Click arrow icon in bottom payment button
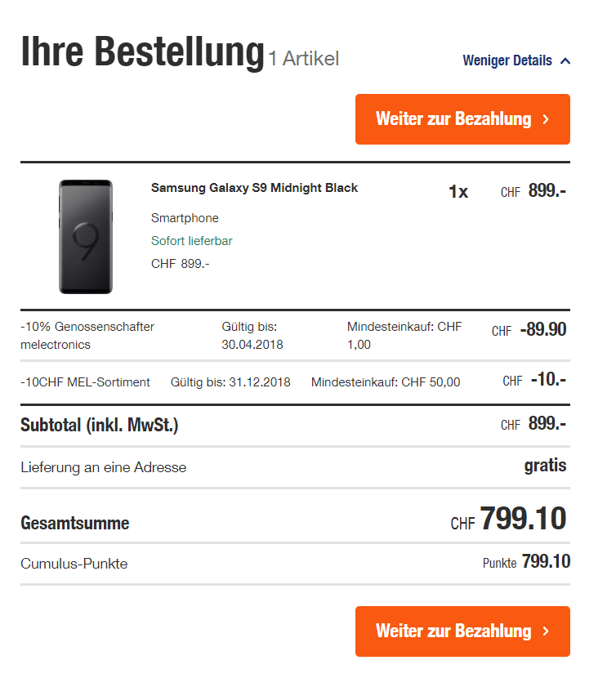Viewport: 616px width, 696px height. (546, 631)
